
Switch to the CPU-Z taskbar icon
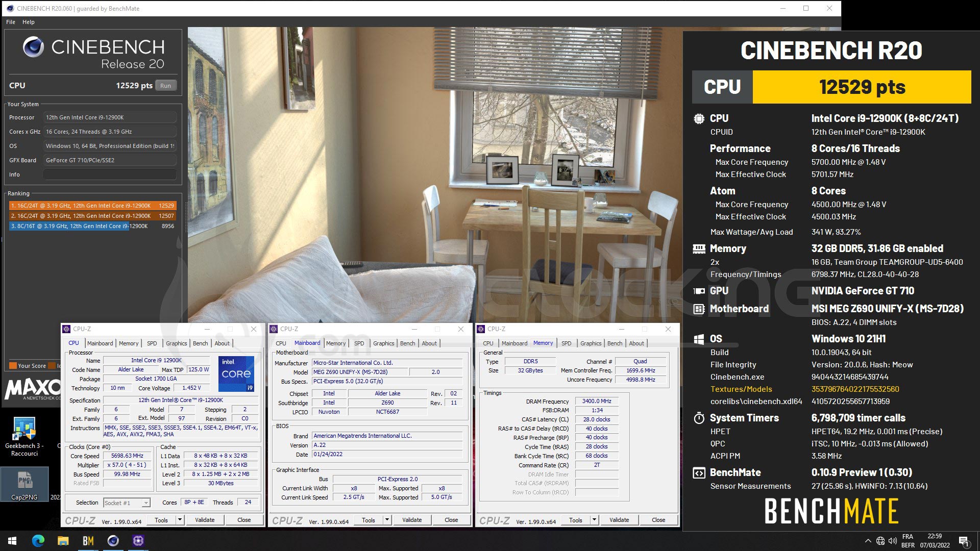pyautogui.click(x=138, y=541)
